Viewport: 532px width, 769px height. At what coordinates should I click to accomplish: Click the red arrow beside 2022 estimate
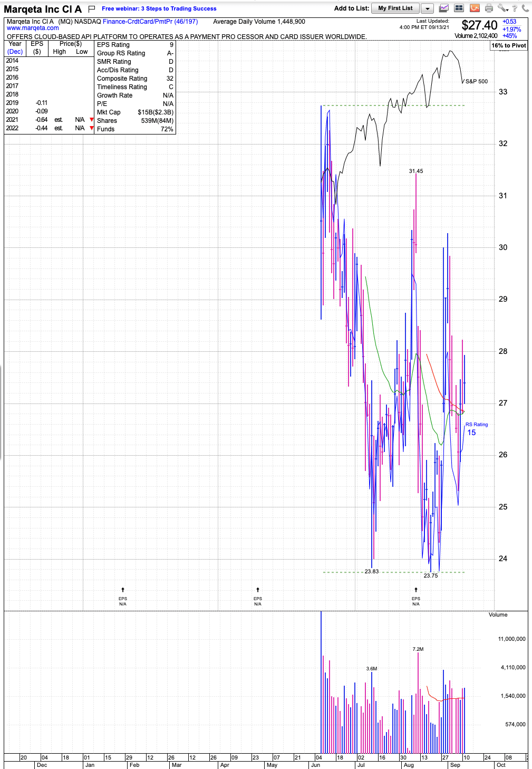(x=92, y=128)
